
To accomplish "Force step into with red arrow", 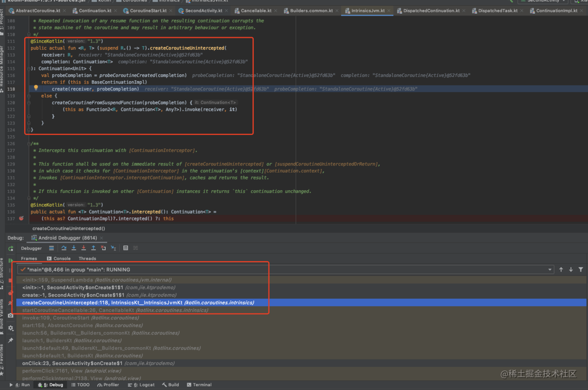I will [x=83, y=248].
